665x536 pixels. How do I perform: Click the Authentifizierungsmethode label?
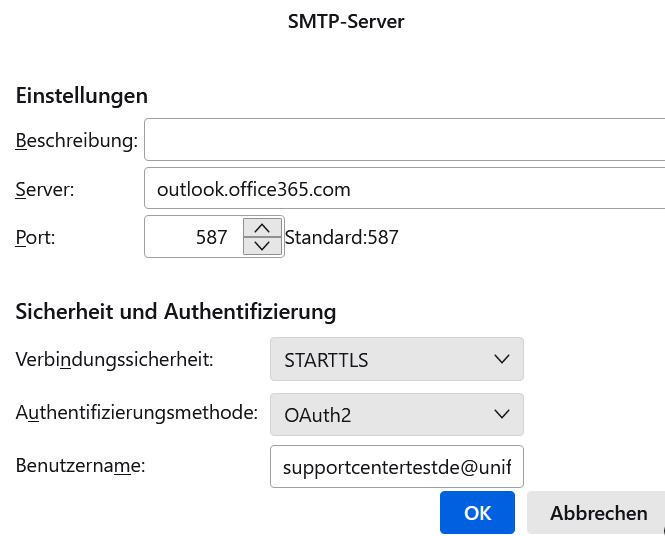(x=137, y=414)
